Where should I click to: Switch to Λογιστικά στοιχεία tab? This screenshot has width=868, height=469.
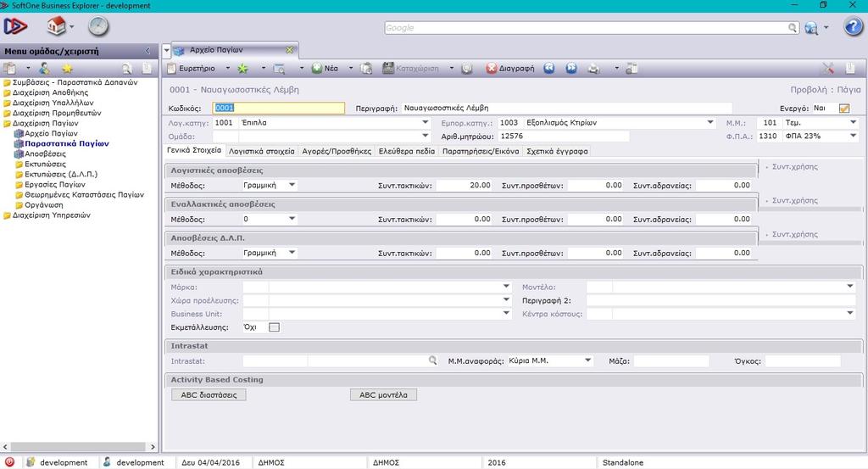pyautogui.click(x=261, y=151)
